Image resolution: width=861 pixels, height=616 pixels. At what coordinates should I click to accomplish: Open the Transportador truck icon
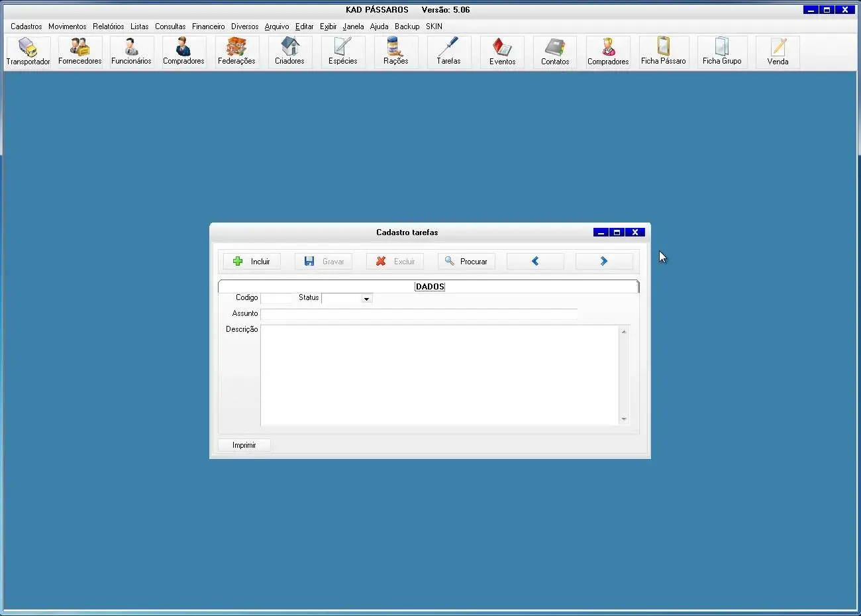click(x=28, y=52)
